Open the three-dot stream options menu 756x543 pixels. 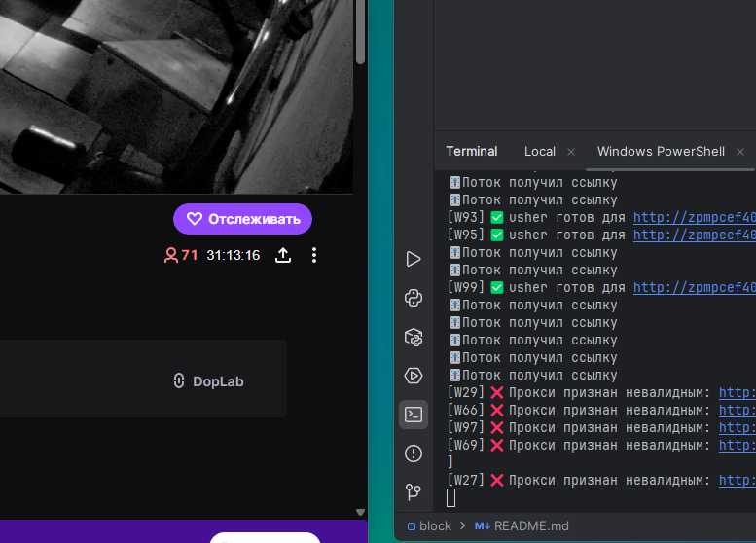tap(313, 255)
